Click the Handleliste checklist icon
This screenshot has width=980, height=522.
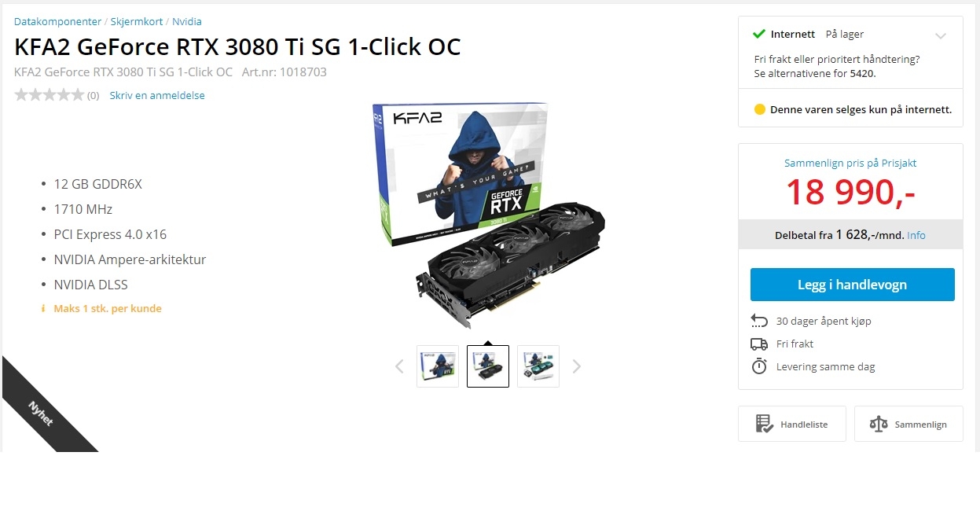click(x=764, y=424)
